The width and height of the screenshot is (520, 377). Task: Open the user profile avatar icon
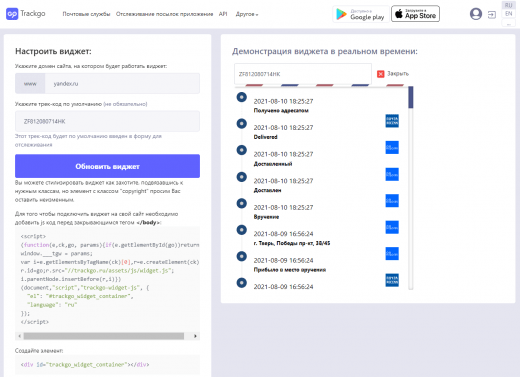click(476, 14)
